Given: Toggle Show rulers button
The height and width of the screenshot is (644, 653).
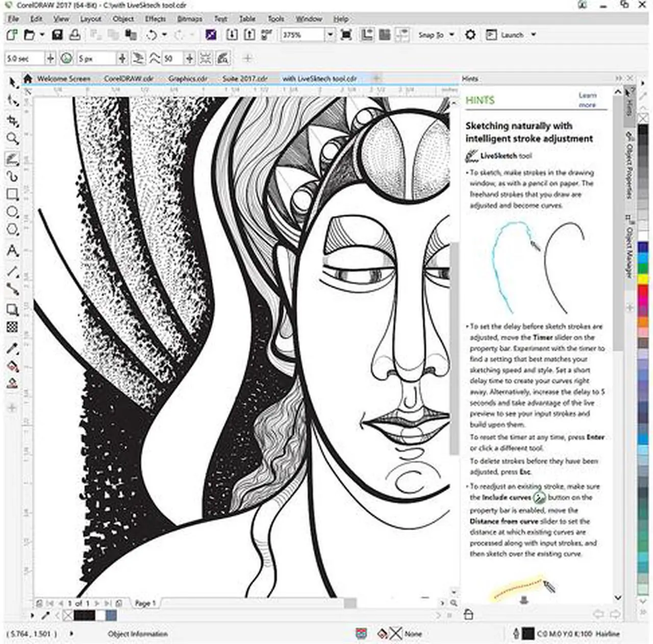Looking at the screenshot, I should (367, 35).
